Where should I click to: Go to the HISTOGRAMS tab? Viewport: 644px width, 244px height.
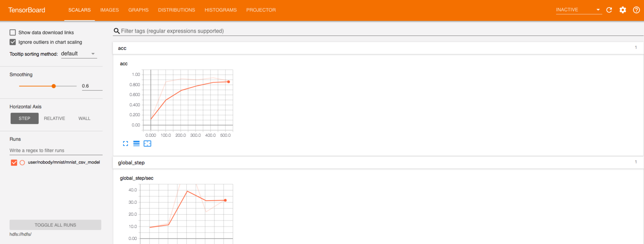(x=221, y=10)
